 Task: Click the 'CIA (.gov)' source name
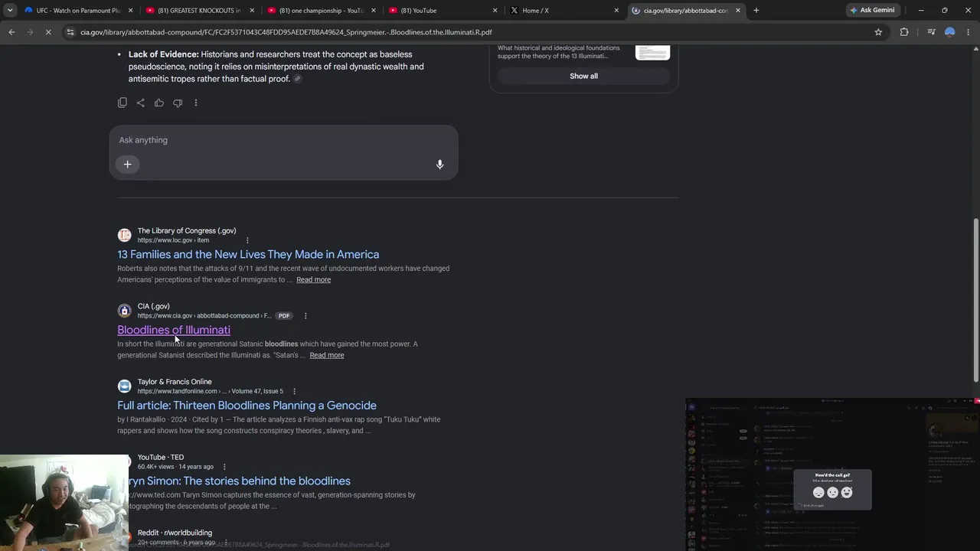pyautogui.click(x=154, y=306)
